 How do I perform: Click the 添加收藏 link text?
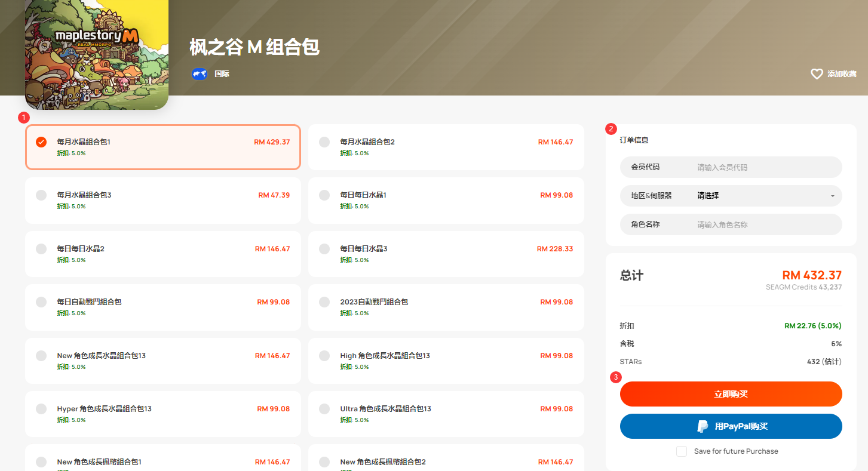(842, 74)
